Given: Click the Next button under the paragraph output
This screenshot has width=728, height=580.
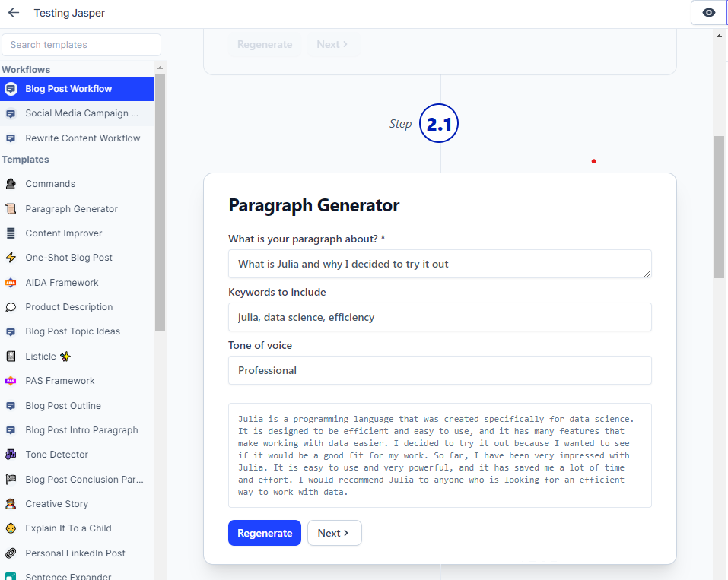Looking at the screenshot, I should tap(334, 533).
